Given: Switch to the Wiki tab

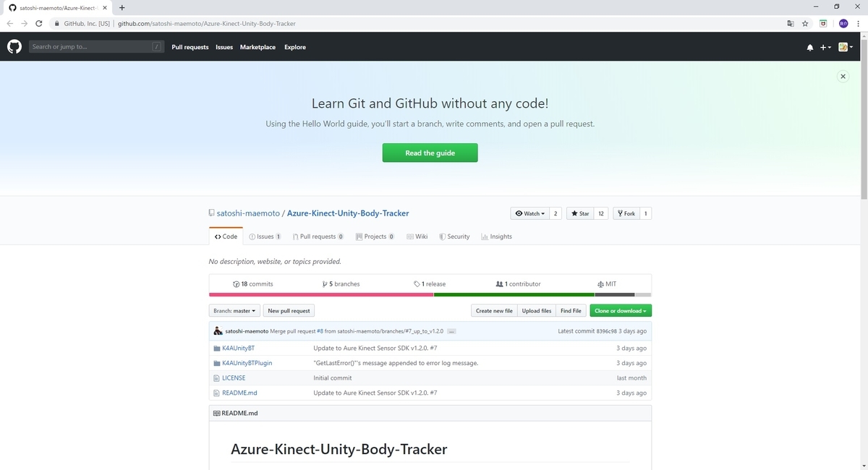Looking at the screenshot, I should tap(417, 236).
